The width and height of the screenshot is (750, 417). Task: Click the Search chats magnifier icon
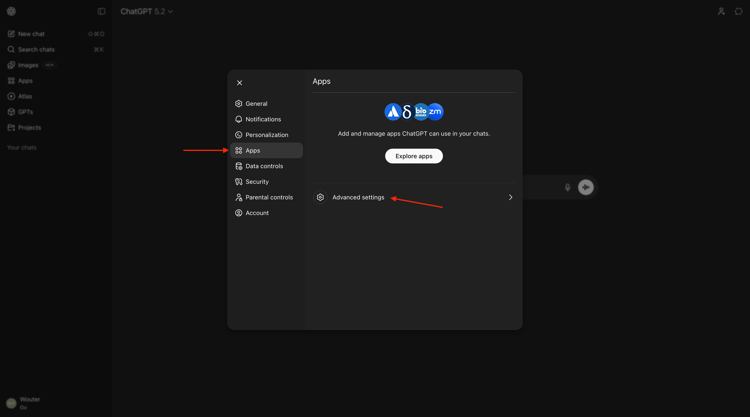(11, 50)
